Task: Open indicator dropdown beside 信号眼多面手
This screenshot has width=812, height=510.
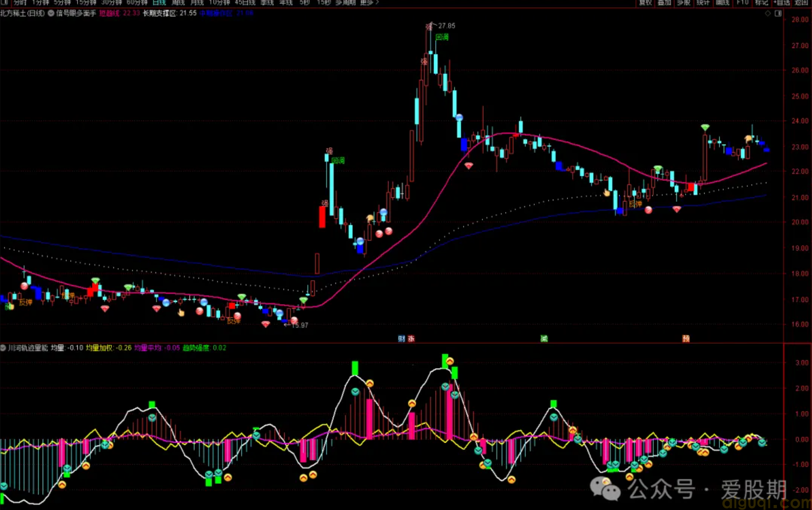Action: pyautogui.click(x=51, y=13)
